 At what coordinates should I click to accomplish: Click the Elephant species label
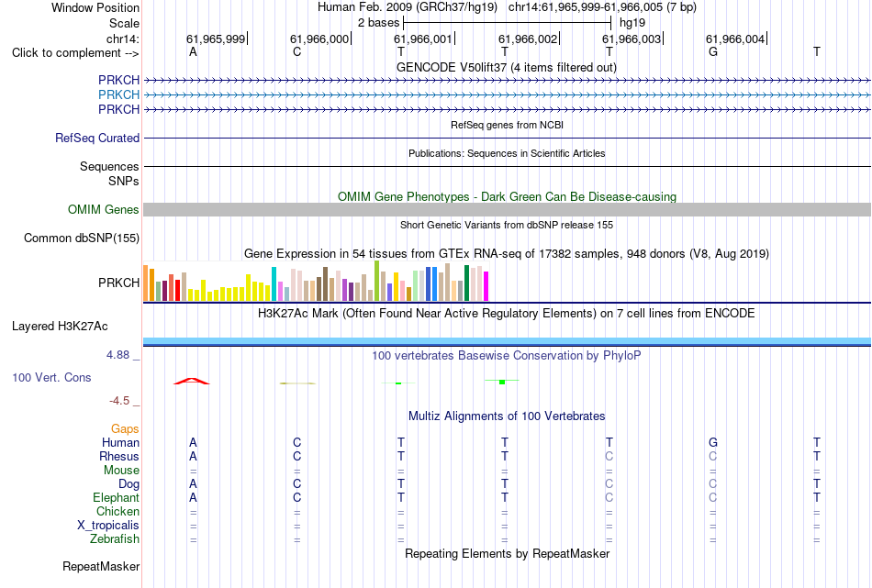coord(116,498)
